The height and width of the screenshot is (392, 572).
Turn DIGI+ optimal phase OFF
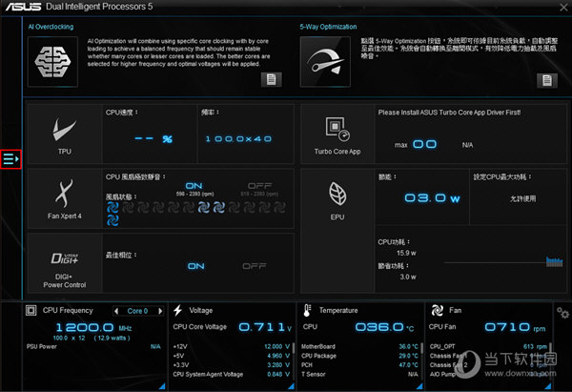[x=255, y=266]
